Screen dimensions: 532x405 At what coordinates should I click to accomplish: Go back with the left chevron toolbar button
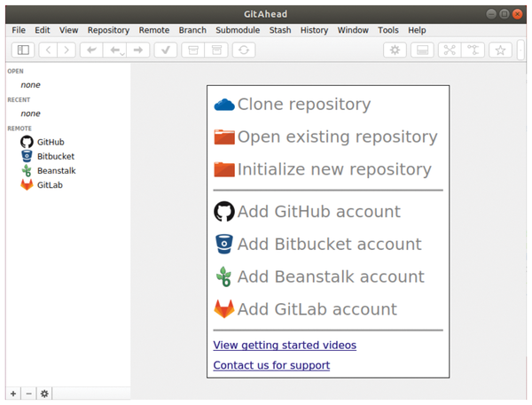(48, 51)
